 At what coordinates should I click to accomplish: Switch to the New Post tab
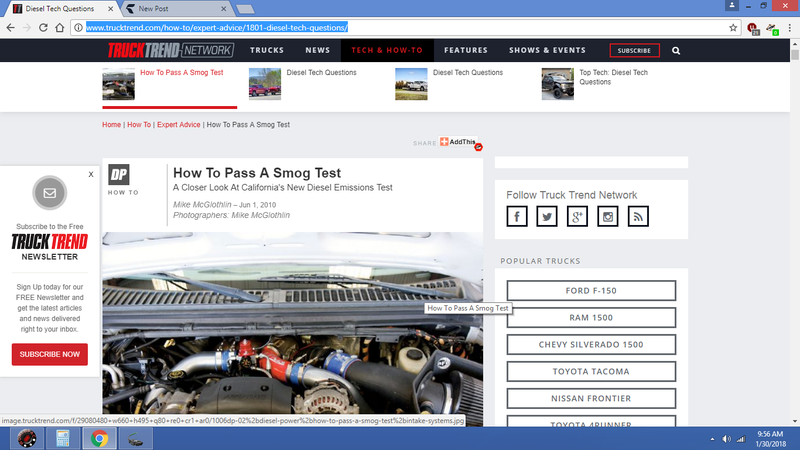click(x=173, y=9)
